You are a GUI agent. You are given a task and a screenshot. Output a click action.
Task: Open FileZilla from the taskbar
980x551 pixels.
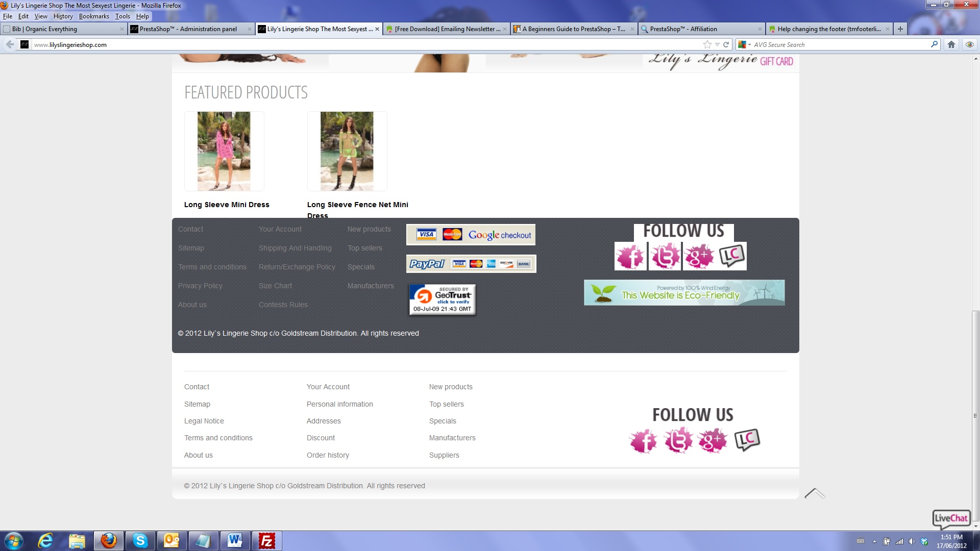(x=266, y=541)
